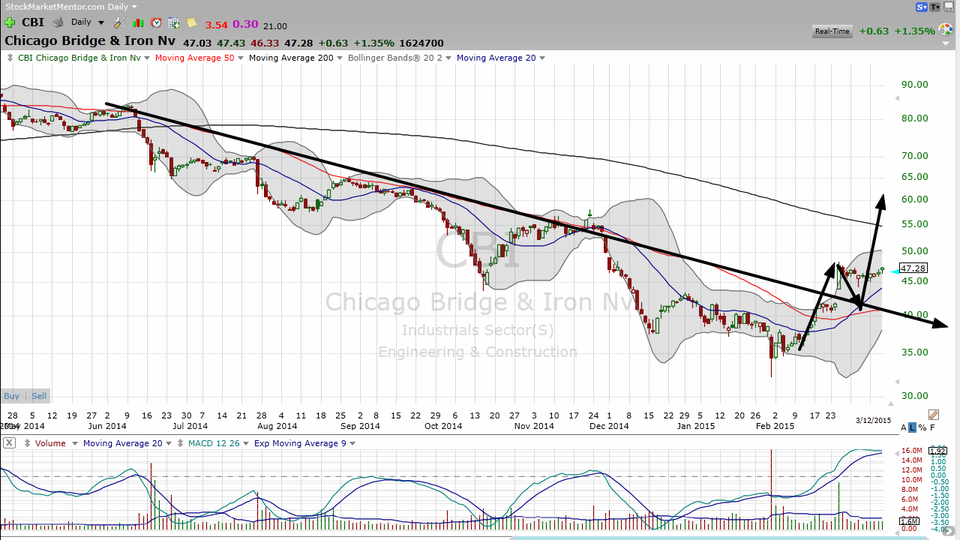960x540 pixels.
Task: Expand the StockMarketMentor.com Daily title dropdown
Action: tap(133, 7)
